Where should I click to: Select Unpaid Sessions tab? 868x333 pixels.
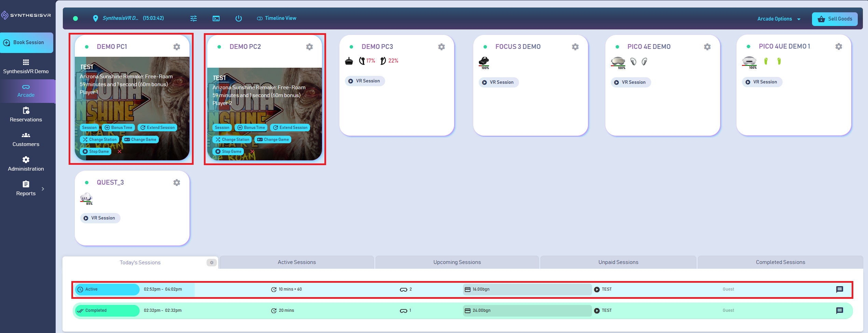[618, 262]
